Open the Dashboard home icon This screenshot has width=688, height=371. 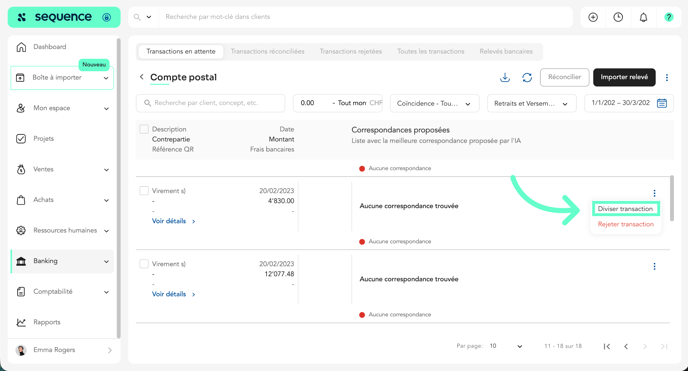click(x=21, y=47)
